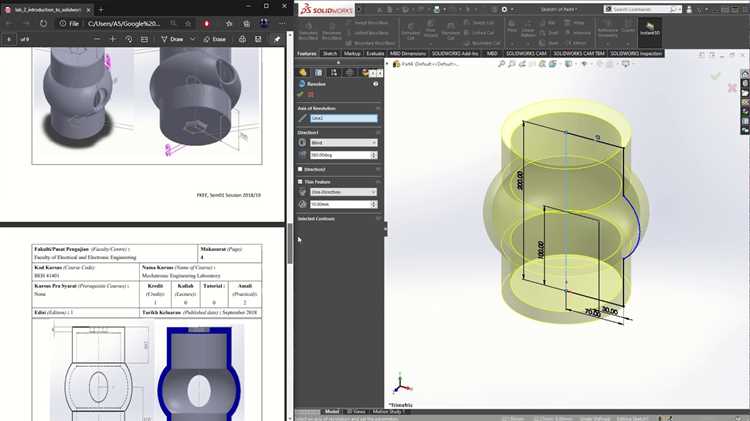750x421 pixels.
Task: Click Zoom to Fit in view toolbar
Action: (501, 64)
